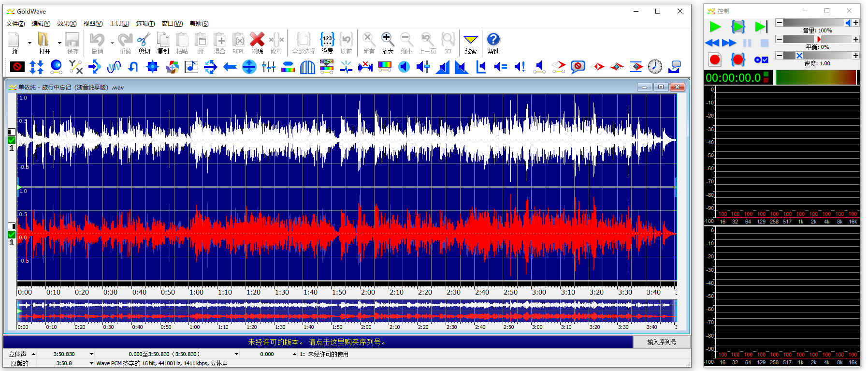Open the clock time-warp effect icon
This screenshot has height=371, width=868.
pyautogui.click(x=655, y=67)
